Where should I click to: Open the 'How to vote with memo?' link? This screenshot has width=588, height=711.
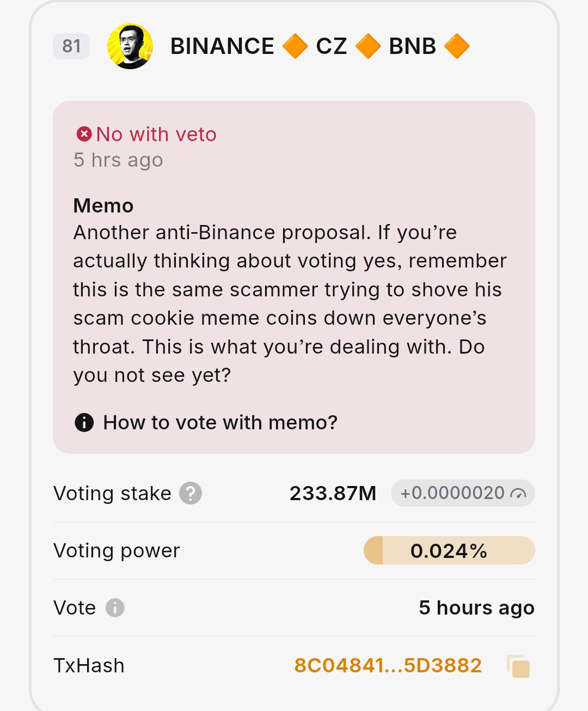220,422
